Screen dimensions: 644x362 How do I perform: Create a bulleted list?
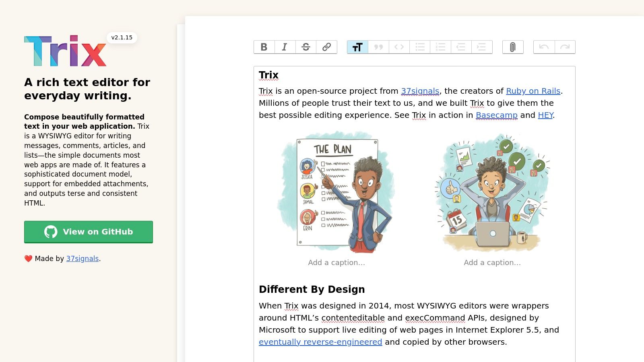pos(420,47)
